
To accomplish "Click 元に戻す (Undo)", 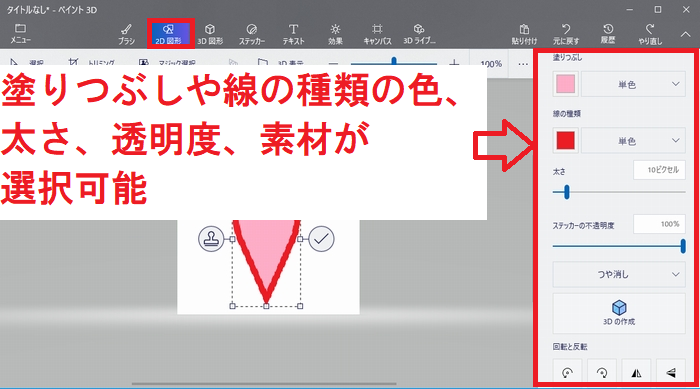I will pos(566,34).
